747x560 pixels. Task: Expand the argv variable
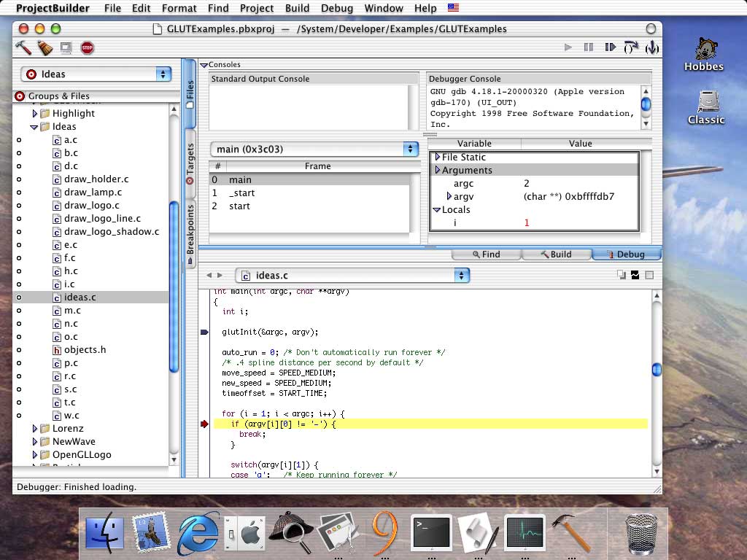(x=449, y=196)
